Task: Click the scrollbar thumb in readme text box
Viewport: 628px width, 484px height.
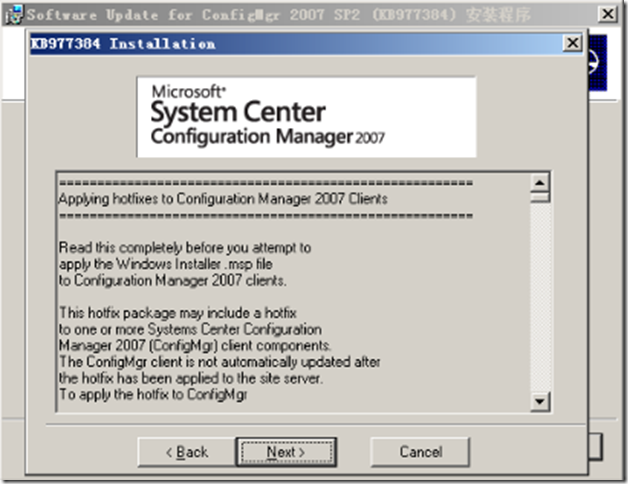Action: [x=540, y=197]
